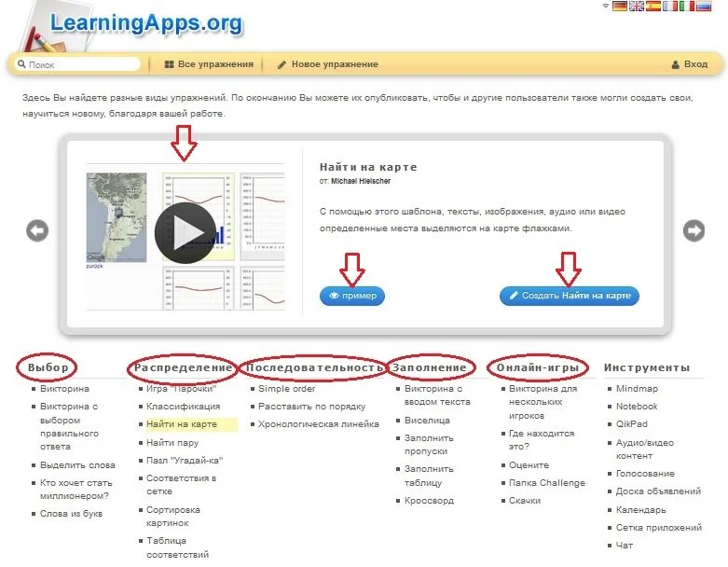The height and width of the screenshot is (567, 728).
Task: Select the Russian flag language
Action: click(x=704, y=6)
